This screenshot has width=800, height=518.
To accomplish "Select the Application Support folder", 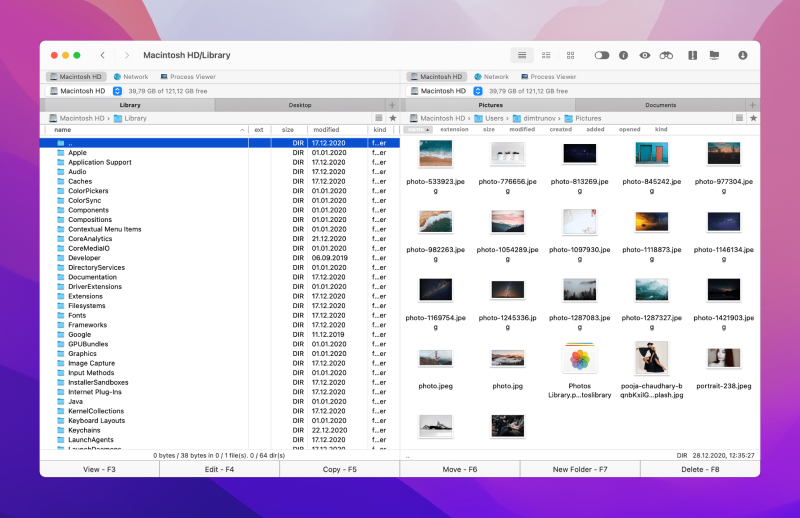I will coord(219,162).
